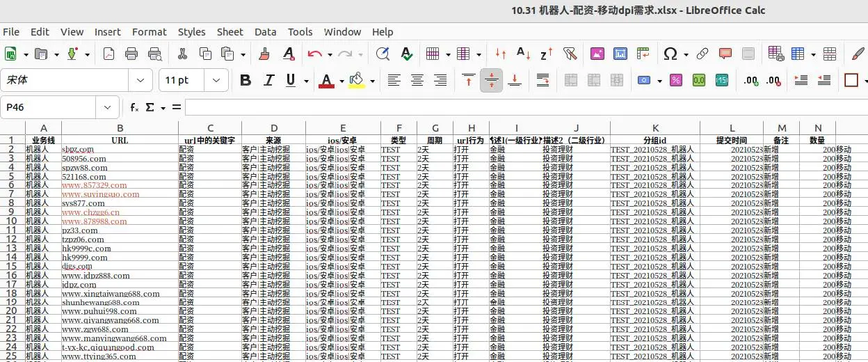
Task: Open the Function Wizard
Action: pos(135,107)
